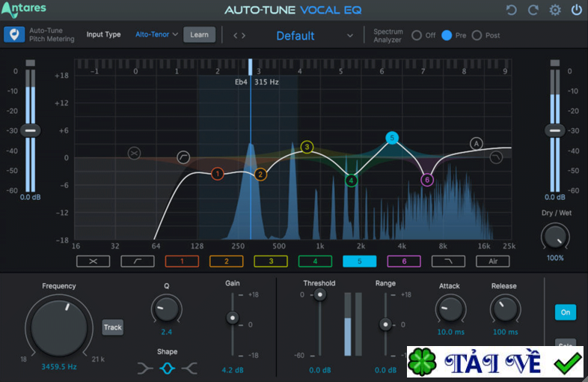Viewport: 588px width, 382px height.
Task: Select the low-pass band button below graph
Action: pos(449,261)
